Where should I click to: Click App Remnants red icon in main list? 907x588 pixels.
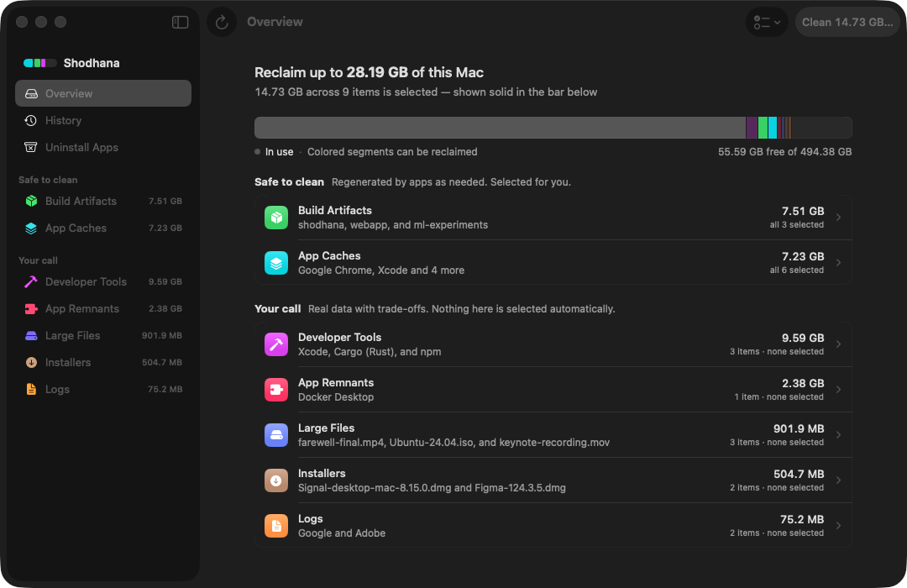276,390
